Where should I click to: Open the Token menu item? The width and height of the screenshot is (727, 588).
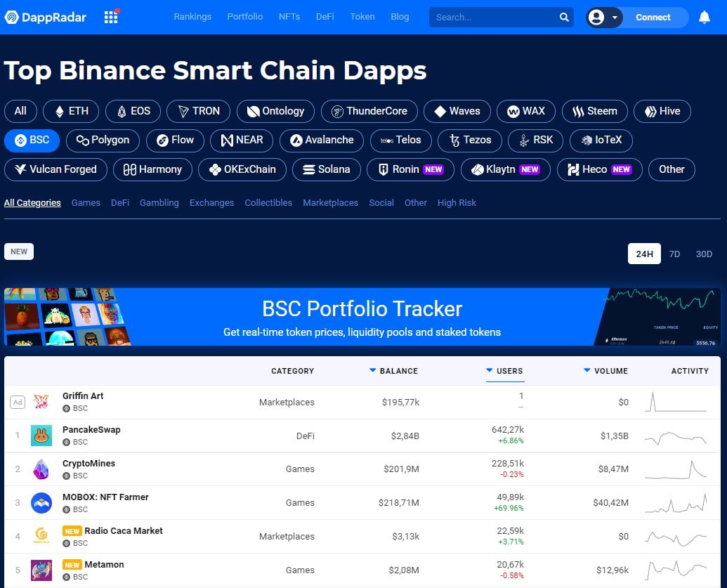tap(362, 17)
